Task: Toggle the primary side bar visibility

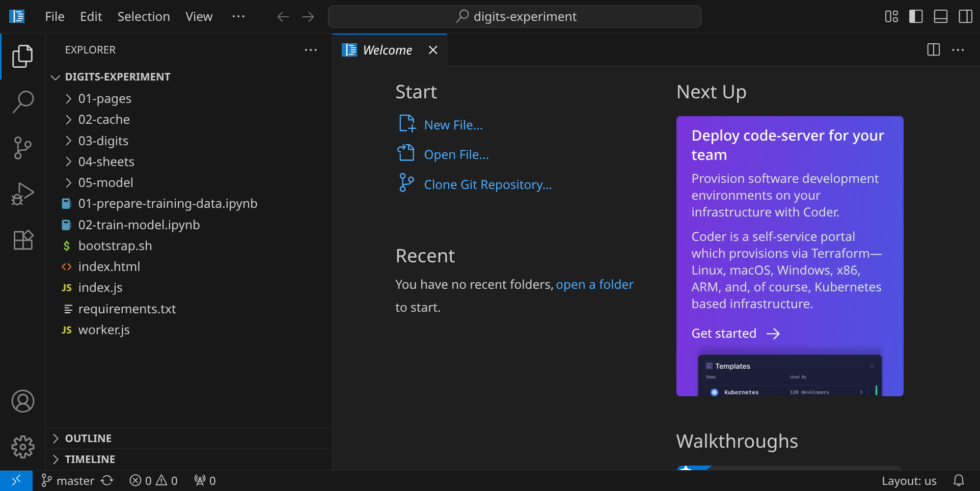Action: [916, 17]
